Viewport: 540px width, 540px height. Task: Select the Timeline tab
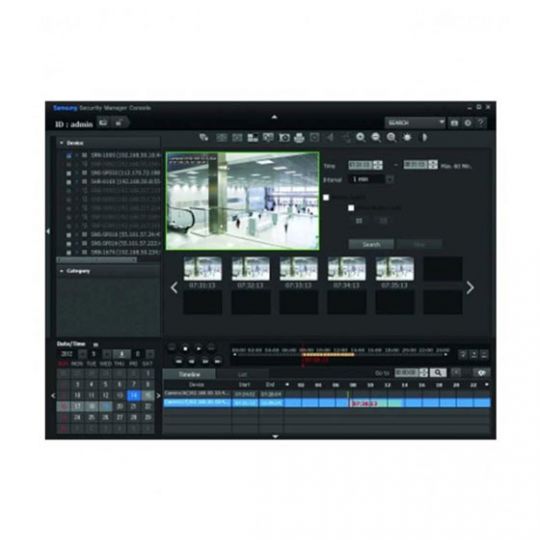[x=189, y=374]
